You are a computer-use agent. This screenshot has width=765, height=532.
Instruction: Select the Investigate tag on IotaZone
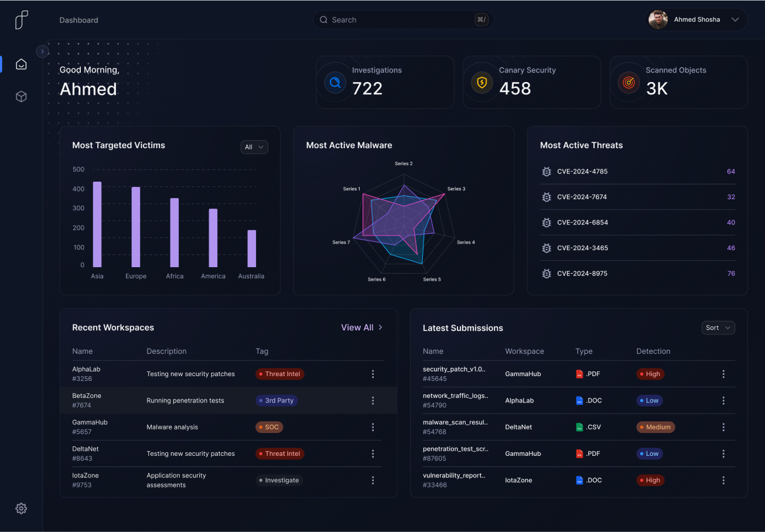click(x=279, y=480)
